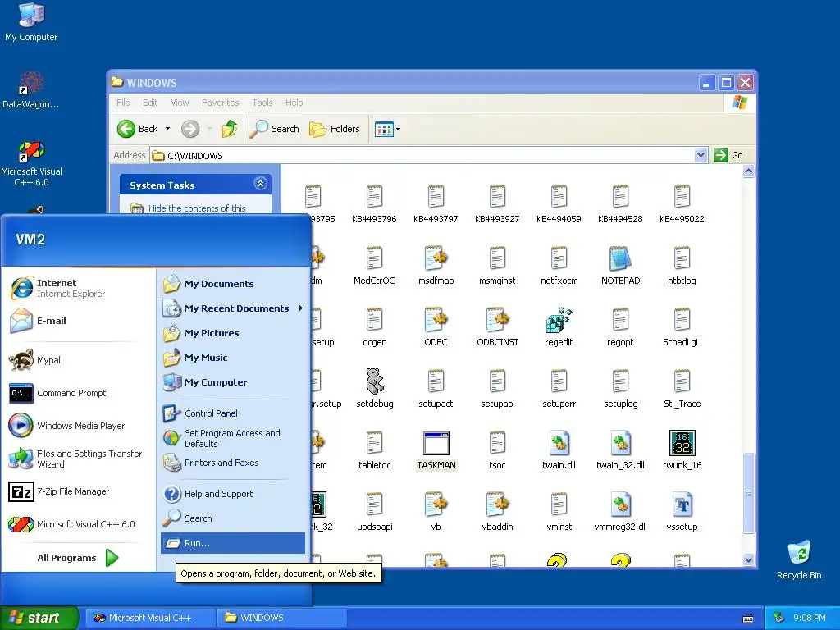Select the ODBCINST file icon
The width and height of the screenshot is (840, 630).
(x=498, y=321)
